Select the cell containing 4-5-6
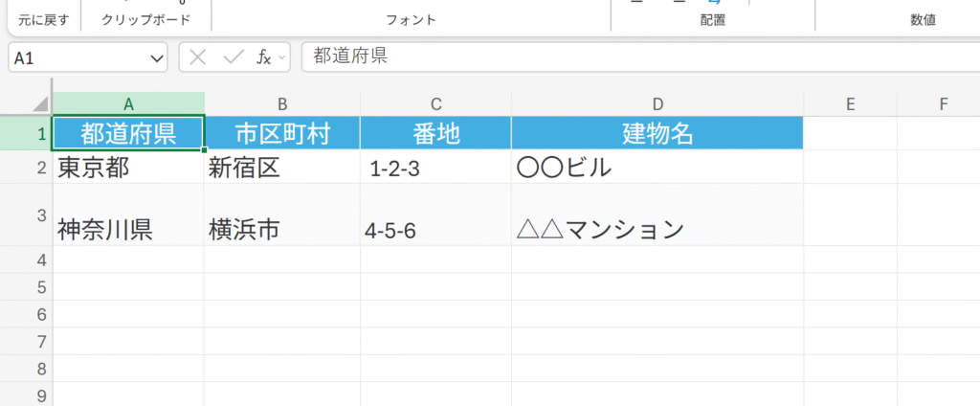This screenshot has width=980, height=406. coord(435,215)
